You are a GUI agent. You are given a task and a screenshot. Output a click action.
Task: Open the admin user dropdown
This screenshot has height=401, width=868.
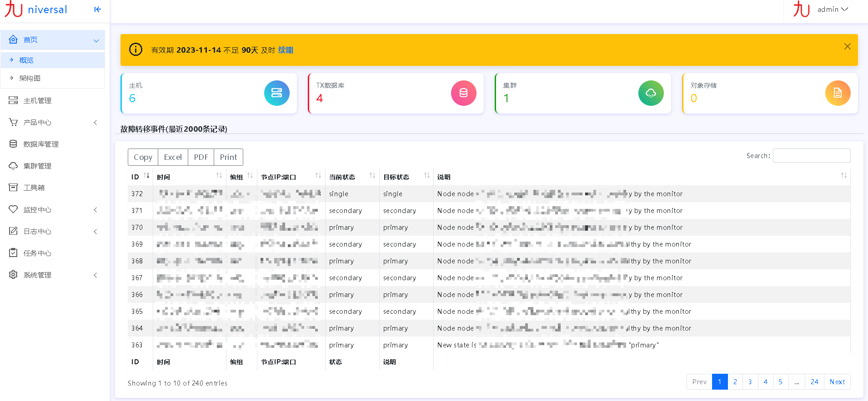tap(832, 10)
